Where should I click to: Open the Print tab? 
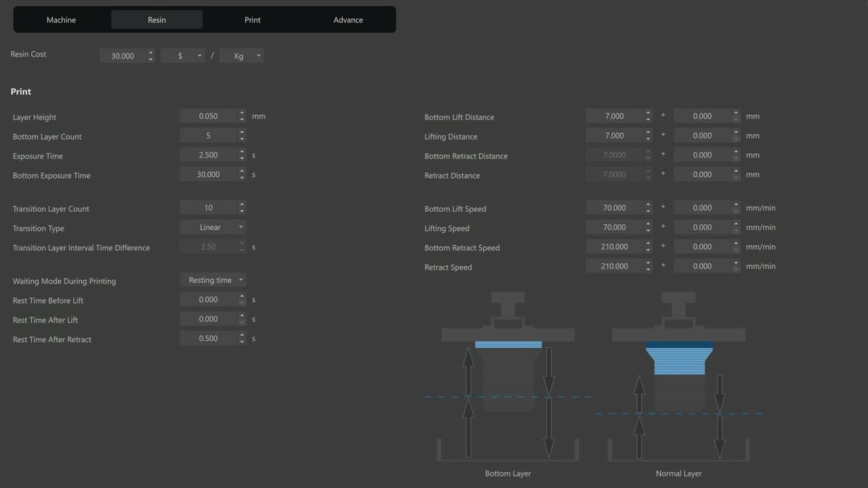[x=252, y=20]
